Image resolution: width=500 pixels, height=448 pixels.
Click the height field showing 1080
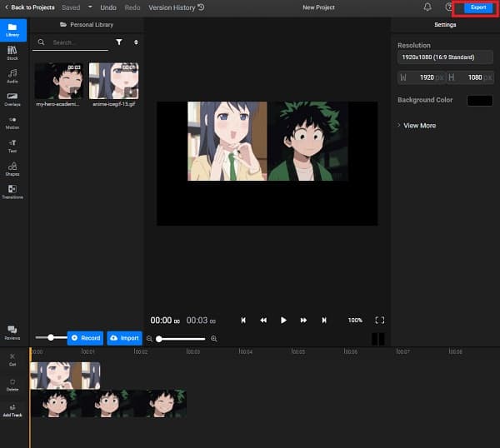(x=470, y=77)
